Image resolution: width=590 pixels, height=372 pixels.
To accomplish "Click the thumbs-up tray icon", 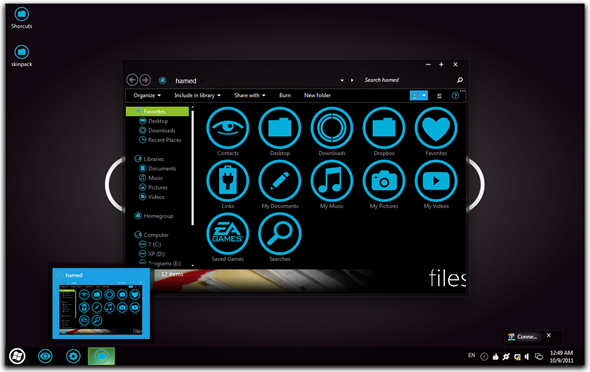I will coord(495,357).
